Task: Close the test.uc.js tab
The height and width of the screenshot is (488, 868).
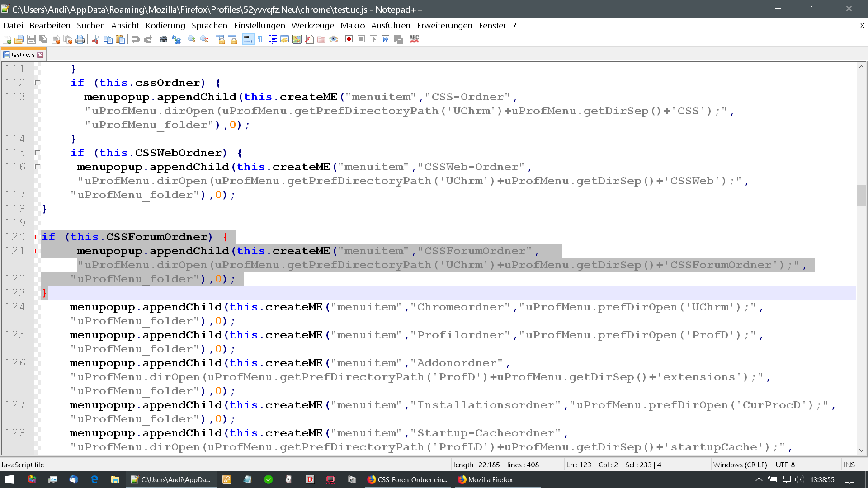Action: [41, 55]
